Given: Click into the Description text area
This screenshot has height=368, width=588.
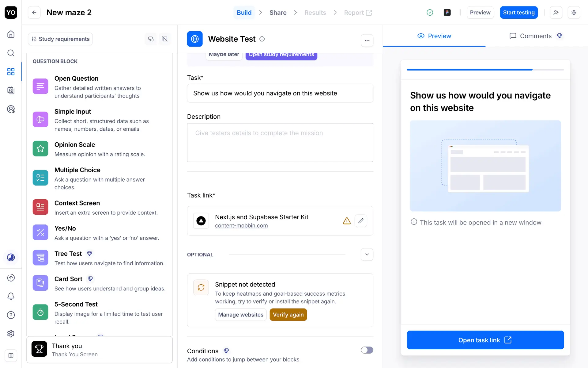Looking at the screenshot, I should (280, 143).
